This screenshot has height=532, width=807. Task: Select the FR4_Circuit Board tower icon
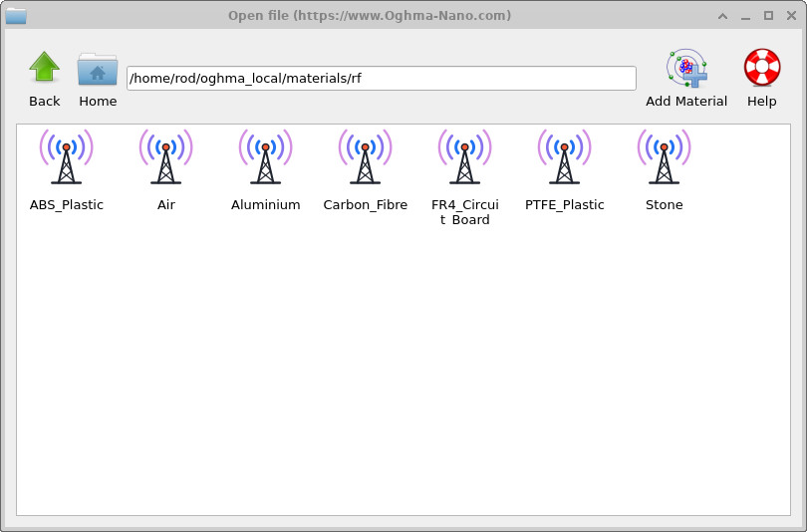(464, 156)
